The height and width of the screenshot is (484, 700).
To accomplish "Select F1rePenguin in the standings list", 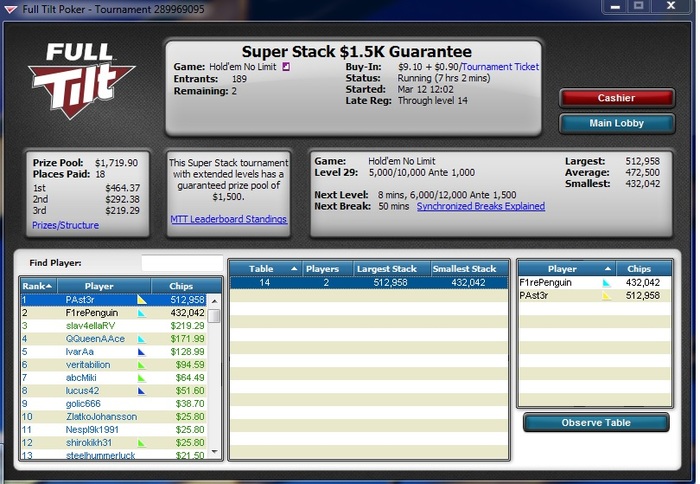I will (114, 313).
